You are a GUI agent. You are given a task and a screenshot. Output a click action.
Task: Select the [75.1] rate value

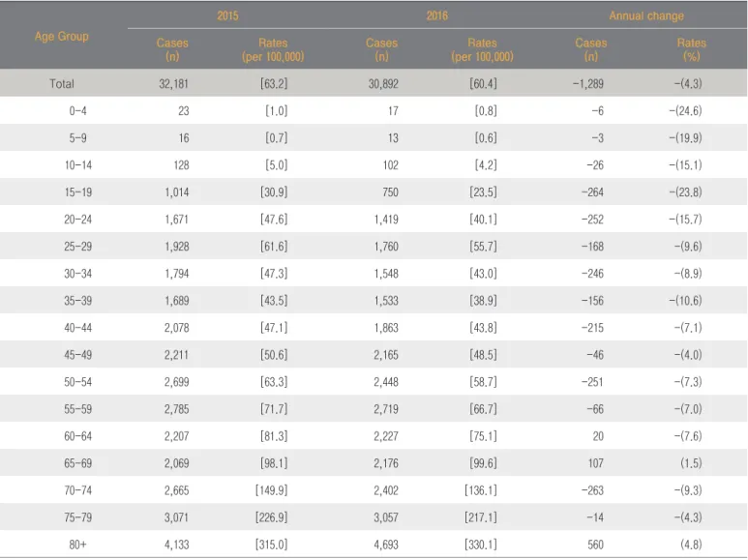click(x=483, y=436)
